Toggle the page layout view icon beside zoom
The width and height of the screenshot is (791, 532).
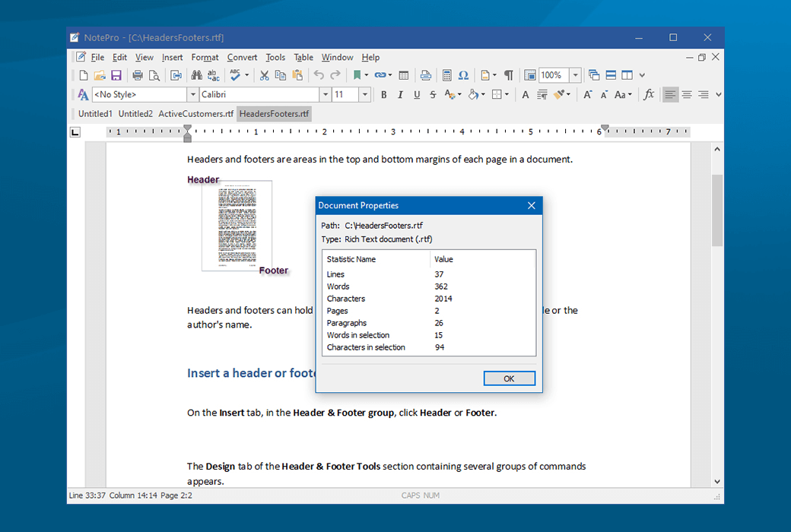529,76
